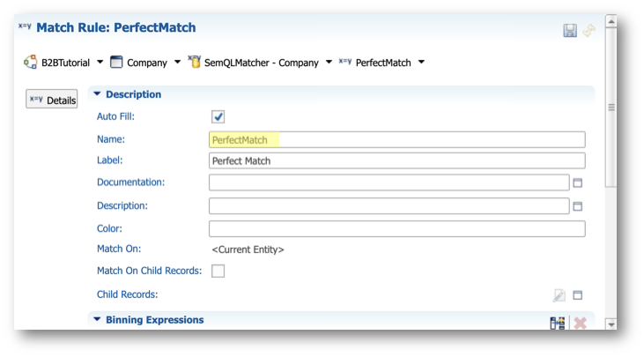The image size is (644, 357).
Task: Collapse the Description section
Action: (x=97, y=94)
